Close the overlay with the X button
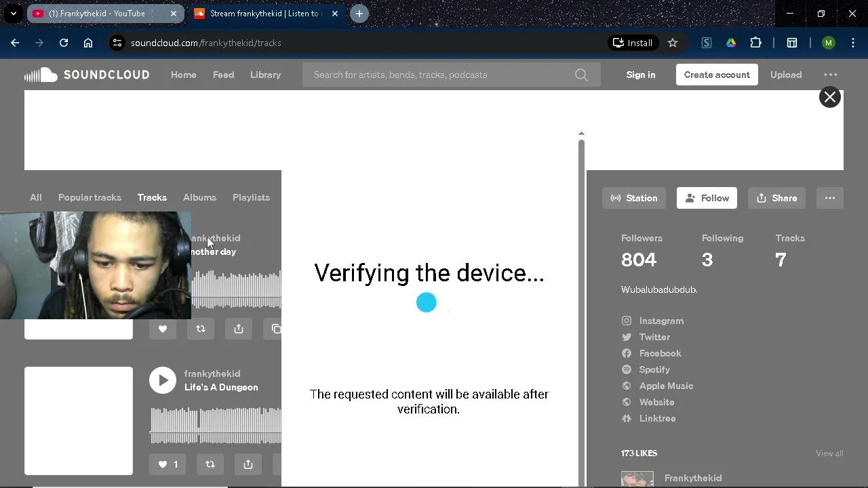868x488 pixels. (x=830, y=97)
